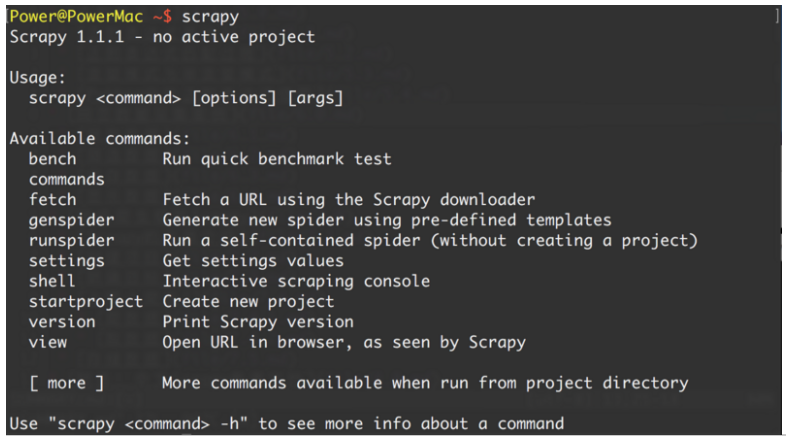Select the "version" command name
The width and height of the screenshot is (786, 441).
(x=62, y=322)
